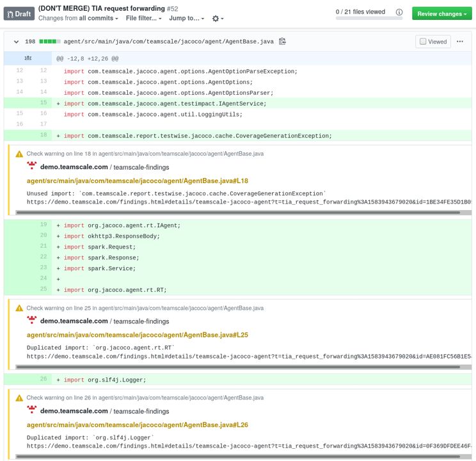
Task: Mark AgentBase.java as Viewed
Action: coord(433,42)
